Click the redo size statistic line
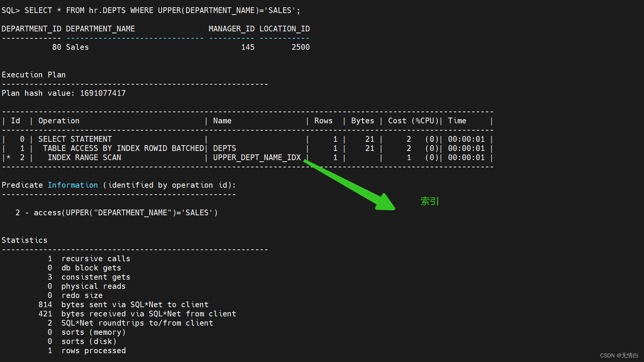 (75, 295)
